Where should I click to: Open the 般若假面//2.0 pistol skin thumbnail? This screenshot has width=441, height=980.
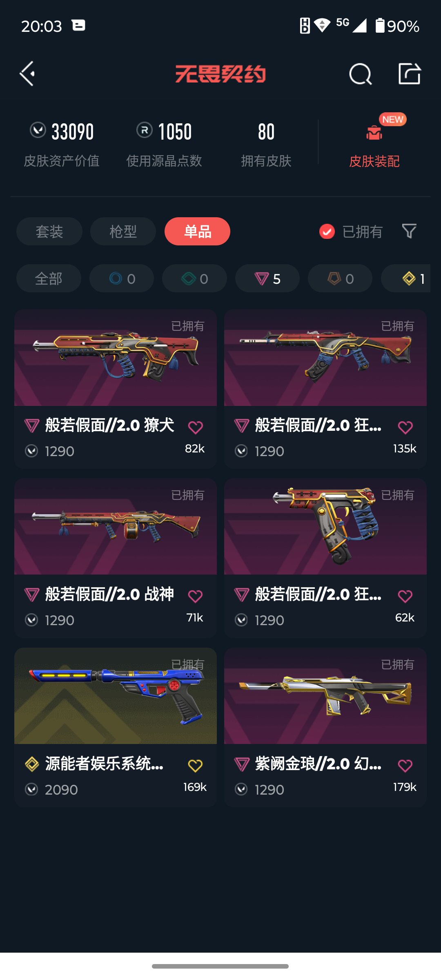click(x=325, y=526)
